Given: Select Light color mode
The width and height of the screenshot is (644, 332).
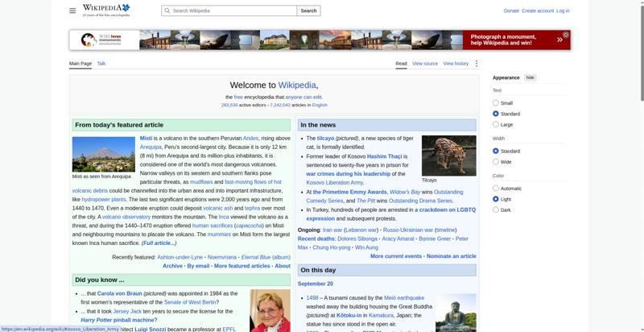Looking at the screenshot, I should [496, 199].
